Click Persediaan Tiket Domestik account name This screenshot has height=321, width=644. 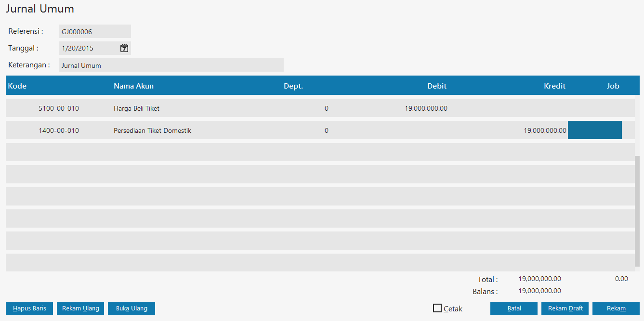point(152,131)
